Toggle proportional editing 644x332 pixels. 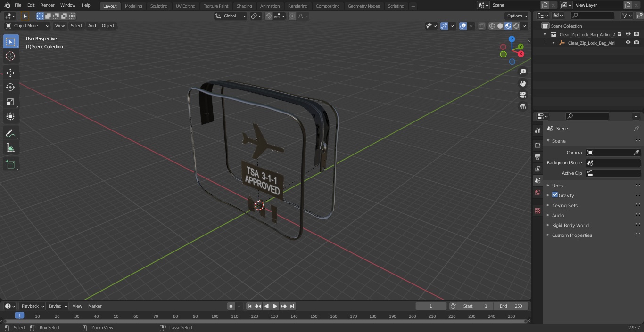292,16
